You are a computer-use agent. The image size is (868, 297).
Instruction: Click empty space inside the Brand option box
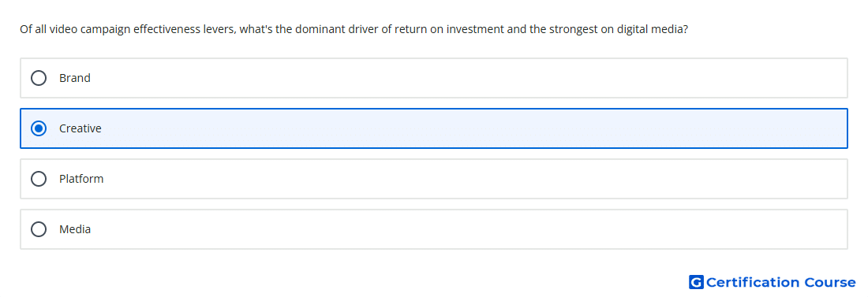470,78
